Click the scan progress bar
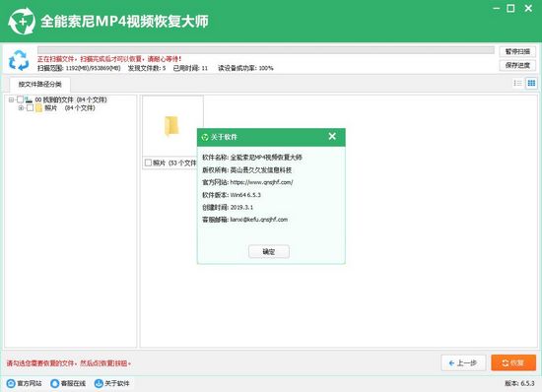 [x=266, y=50]
